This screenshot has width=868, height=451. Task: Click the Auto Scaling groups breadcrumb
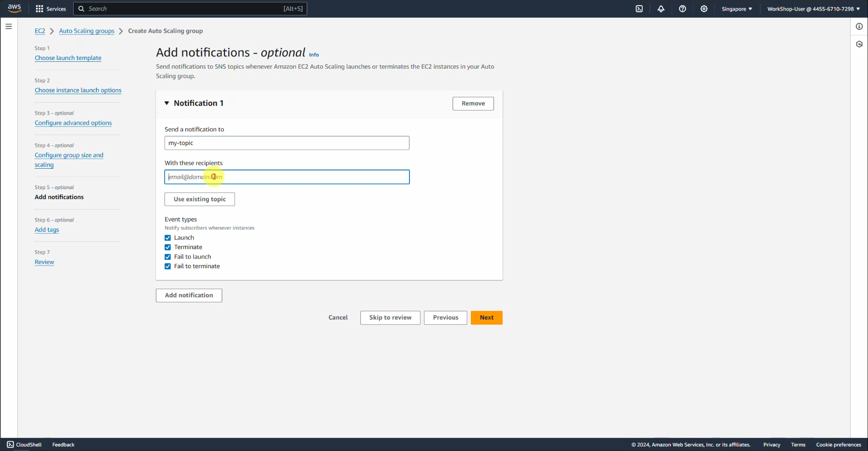click(x=86, y=31)
